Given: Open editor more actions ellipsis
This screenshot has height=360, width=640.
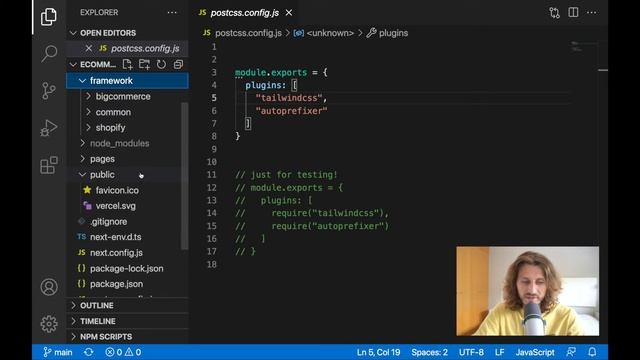Looking at the screenshot, I should 591,13.
